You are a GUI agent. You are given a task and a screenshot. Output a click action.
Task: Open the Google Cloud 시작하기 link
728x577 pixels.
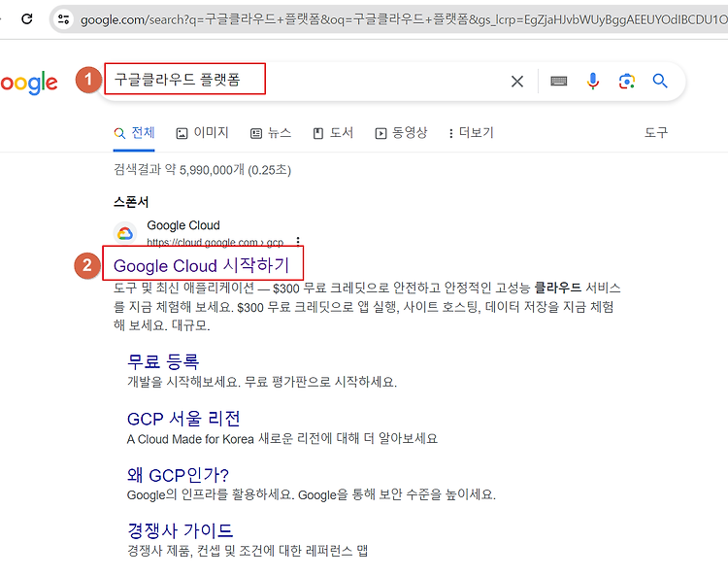(x=202, y=266)
